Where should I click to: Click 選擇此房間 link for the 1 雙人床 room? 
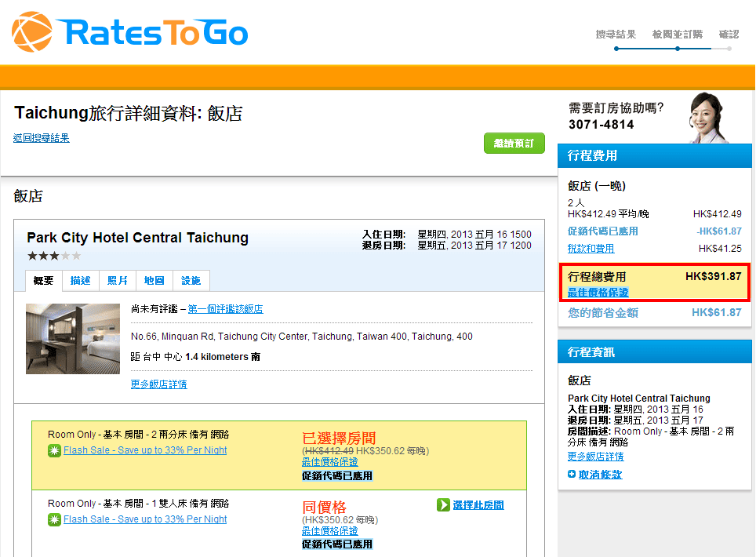tap(478, 505)
